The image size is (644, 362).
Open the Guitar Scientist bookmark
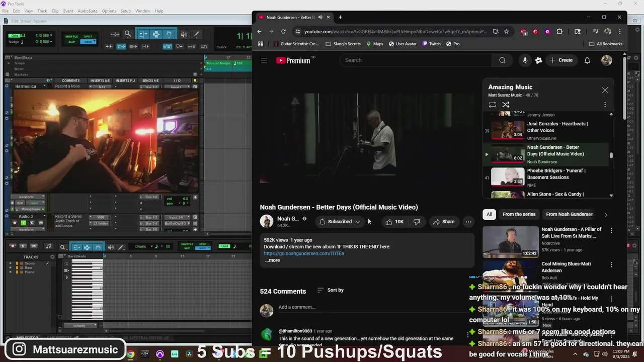(296, 44)
